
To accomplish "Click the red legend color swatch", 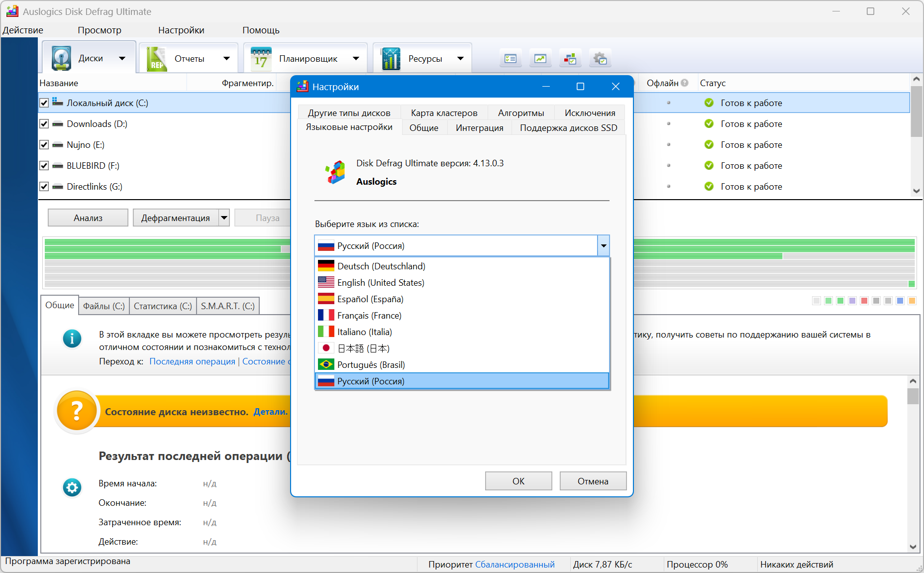I will point(864,301).
